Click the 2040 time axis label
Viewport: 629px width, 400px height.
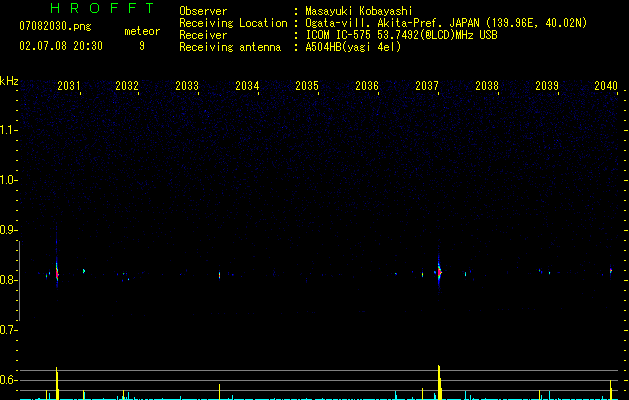point(606,85)
